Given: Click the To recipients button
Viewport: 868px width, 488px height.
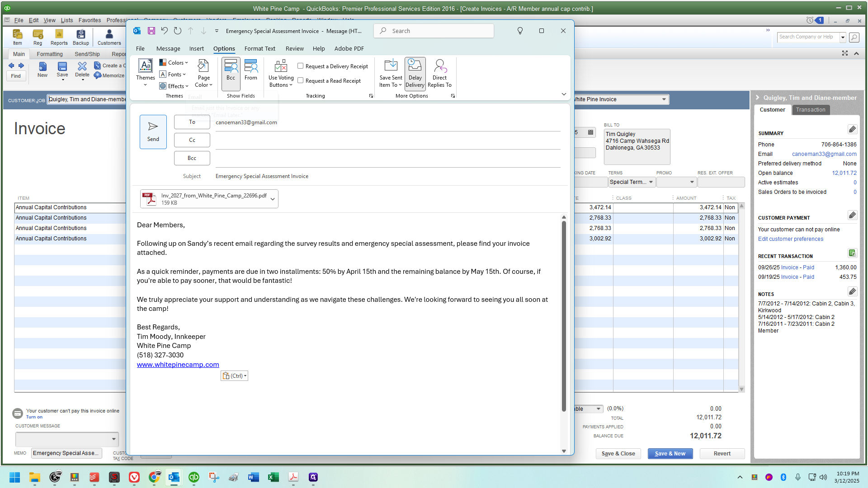Looking at the screenshot, I should coord(192,122).
